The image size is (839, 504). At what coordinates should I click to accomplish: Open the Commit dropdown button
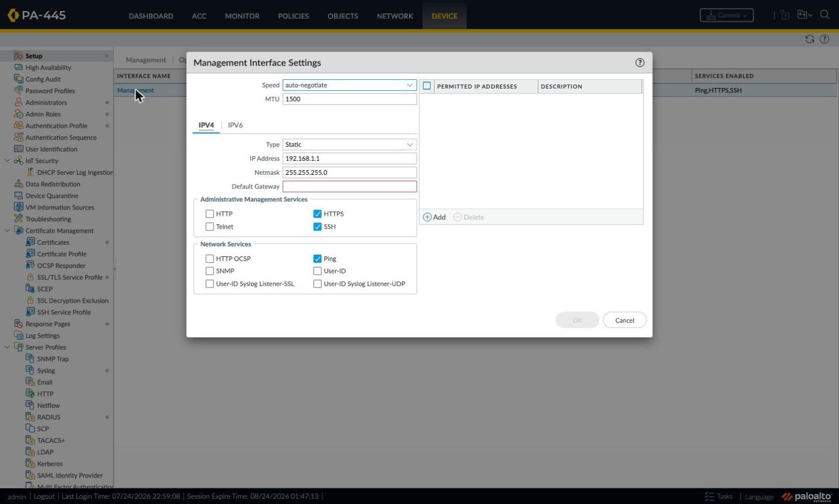coord(726,15)
